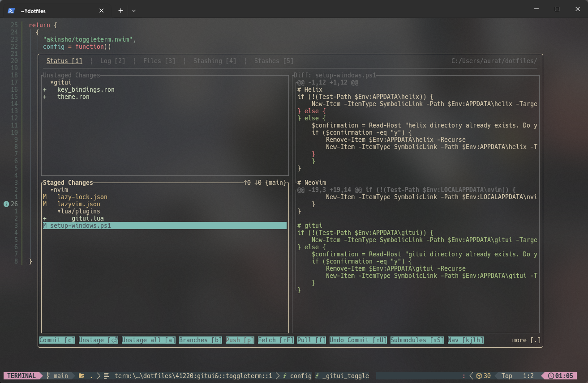This screenshot has width=588, height=383.
Task: Click the first hunk header @@ -1,12 +1,12 @@
Action: [328, 82]
